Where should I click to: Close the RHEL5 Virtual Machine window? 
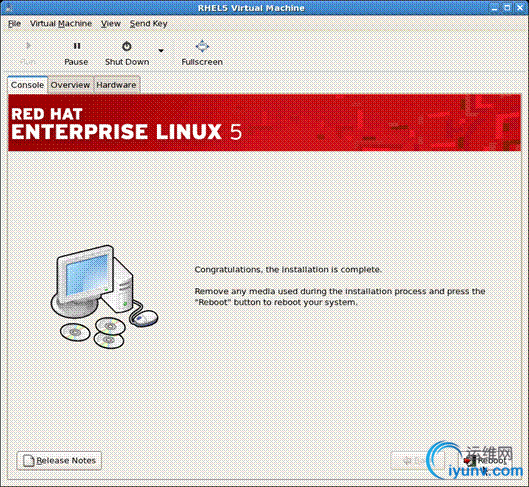520,8
